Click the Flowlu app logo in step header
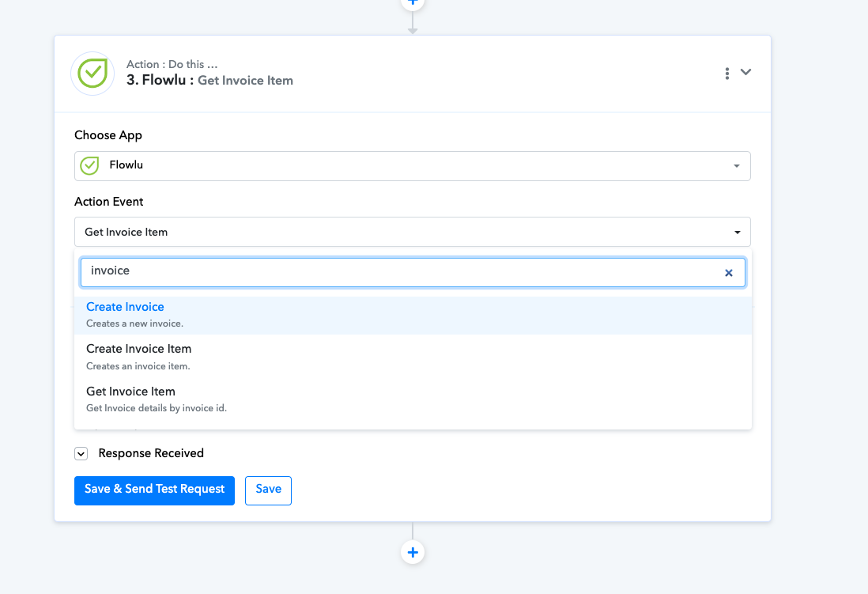868x594 pixels. (x=92, y=73)
